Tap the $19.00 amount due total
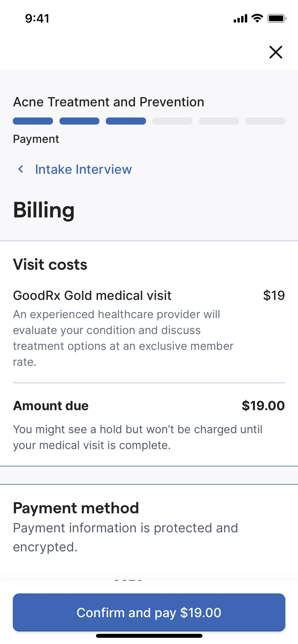The image size is (298, 644). 263,405
